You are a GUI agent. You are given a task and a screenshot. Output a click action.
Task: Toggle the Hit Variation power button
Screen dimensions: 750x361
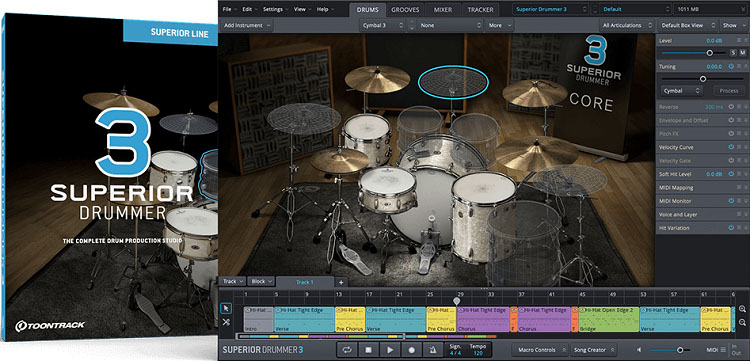click(x=731, y=228)
